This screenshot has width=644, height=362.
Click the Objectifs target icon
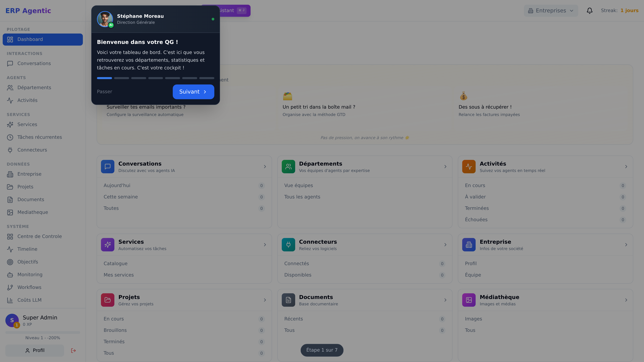pos(10,262)
